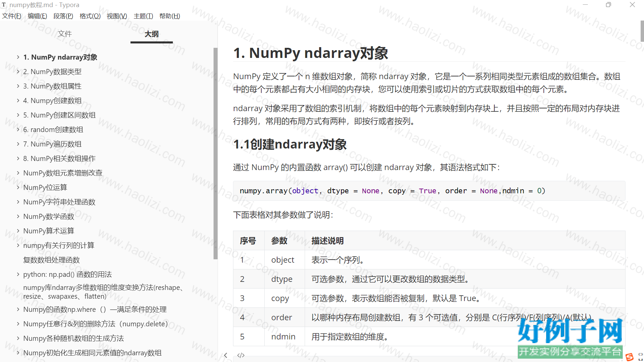Screen dimensions: 644x362
Task: Expand the '1. NumPy ndarray对象' outline section
Action: pyautogui.click(x=18, y=57)
